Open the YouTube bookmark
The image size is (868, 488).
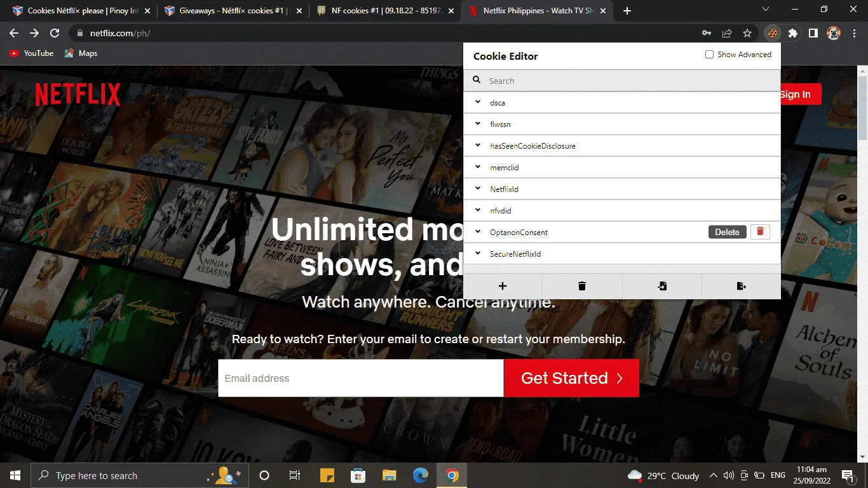[31, 53]
